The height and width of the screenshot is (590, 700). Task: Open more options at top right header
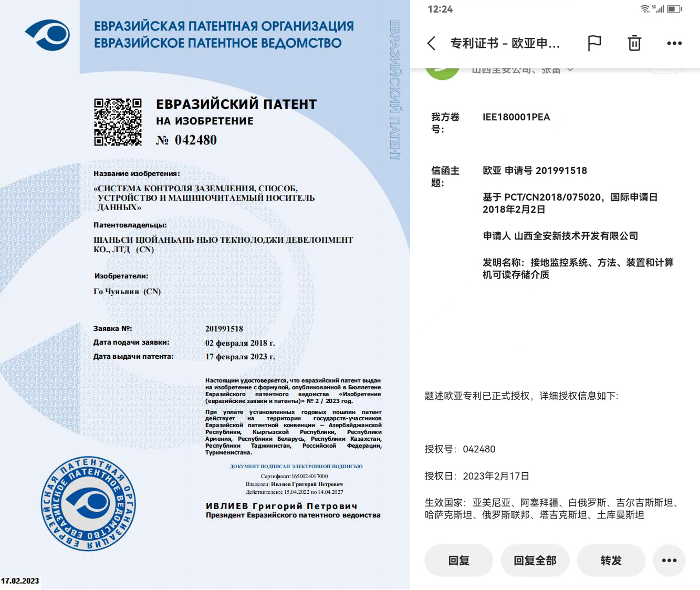tap(674, 43)
